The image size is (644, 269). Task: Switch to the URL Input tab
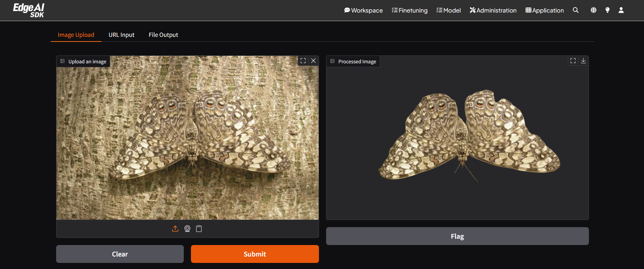point(122,35)
